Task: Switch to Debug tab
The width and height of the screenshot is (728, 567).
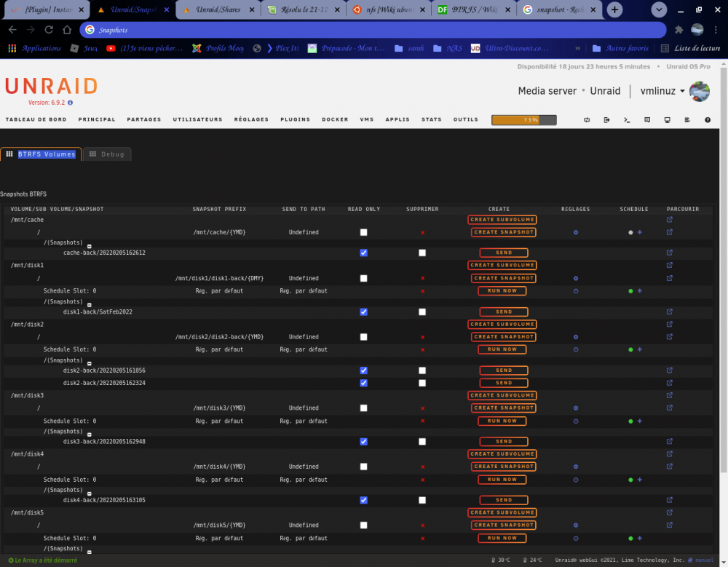Action: (107, 154)
